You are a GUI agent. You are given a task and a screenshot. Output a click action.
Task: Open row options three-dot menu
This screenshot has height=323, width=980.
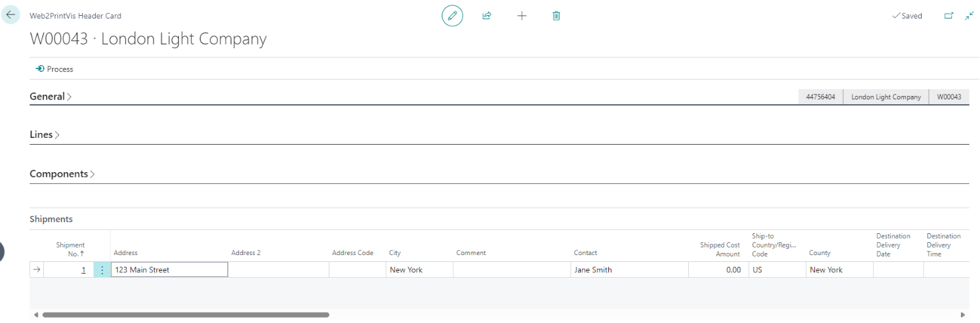click(102, 270)
